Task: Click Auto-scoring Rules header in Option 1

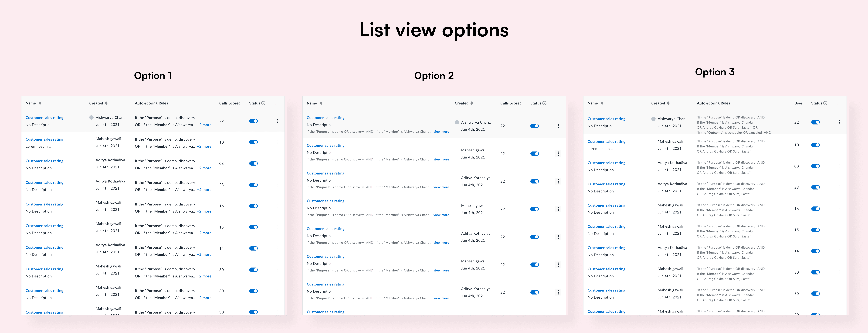Action: 151,103
